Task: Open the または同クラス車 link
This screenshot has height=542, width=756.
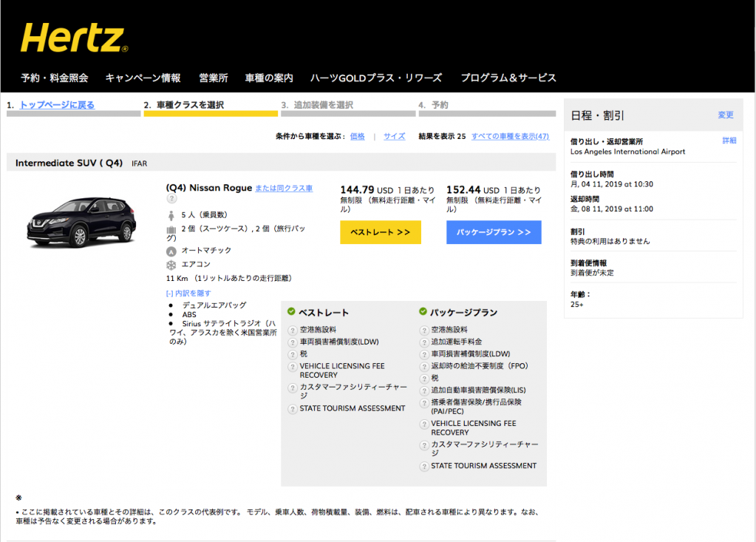Action: coord(284,188)
